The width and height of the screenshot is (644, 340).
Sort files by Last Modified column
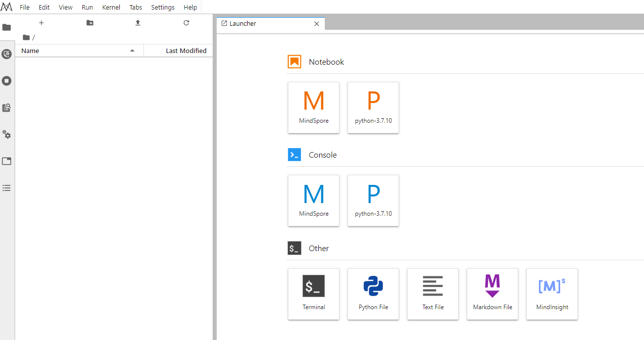pos(178,51)
